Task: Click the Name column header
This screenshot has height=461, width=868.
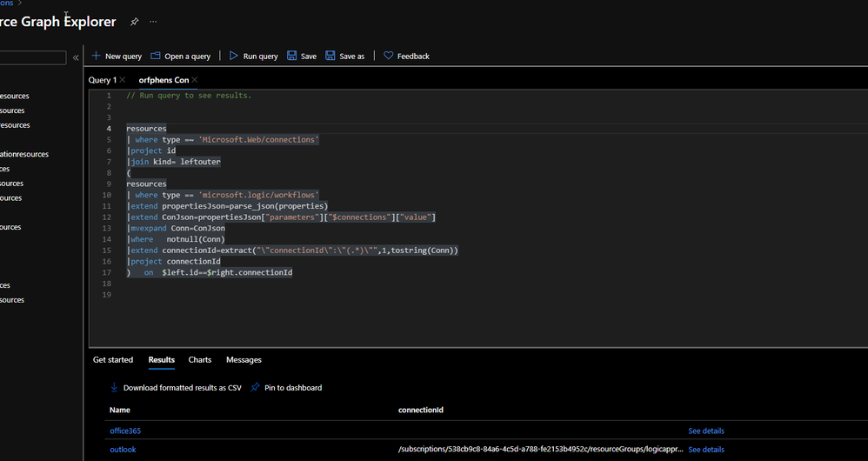Action: click(x=119, y=410)
